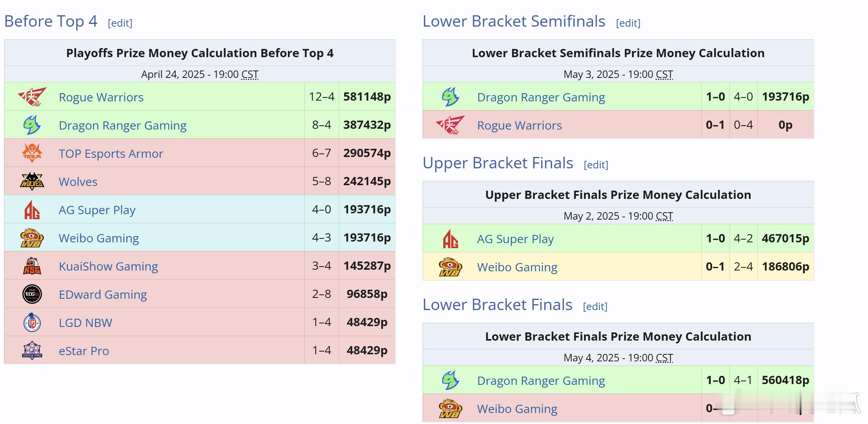This screenshot has width=868, height=424.
Task: Click the Wolves team logo
Action: click(x=32, y=181)
